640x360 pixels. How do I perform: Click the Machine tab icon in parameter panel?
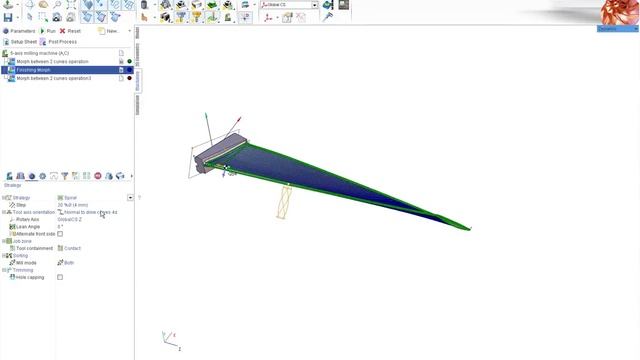click(9, 176)
